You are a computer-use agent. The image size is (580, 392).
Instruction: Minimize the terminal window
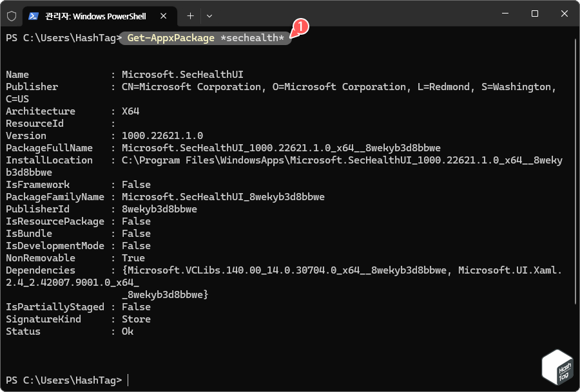pyautogui.click(x=505, y=14)
